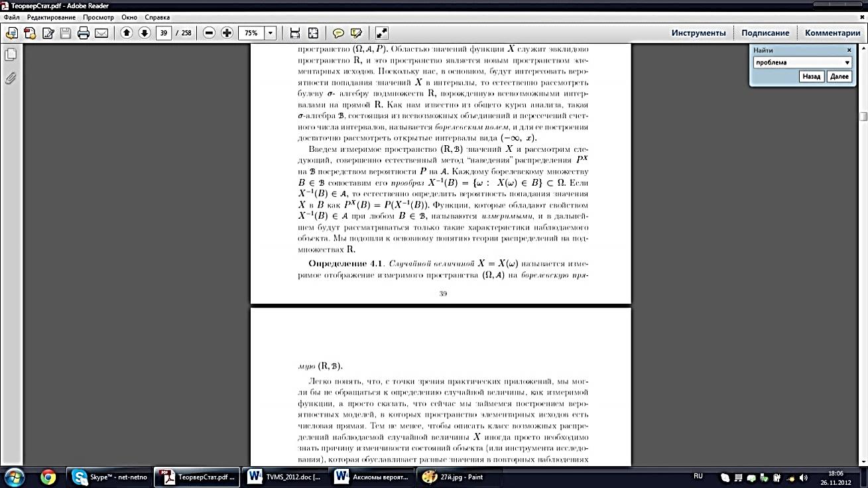This screenshot has height=488, width=868.
Task: Open the Комментарии pane
Action: (x=832, y=33)
